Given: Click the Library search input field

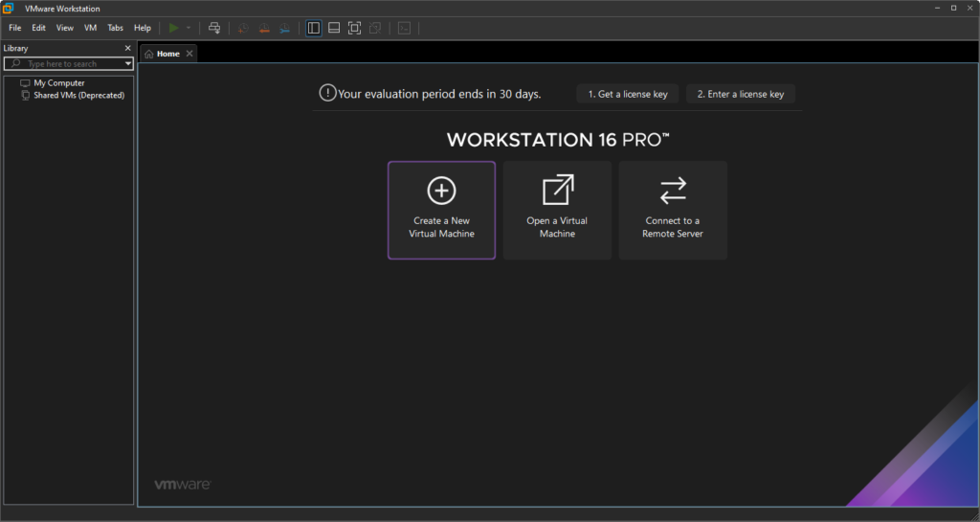Looking at the screenshot, I should tap(68, 64).
